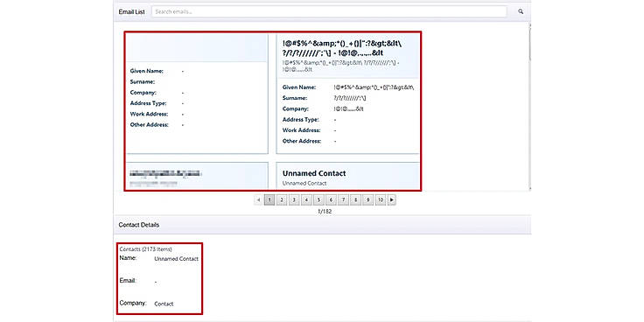Select page 6 in pagination

(x=331, y=200)
